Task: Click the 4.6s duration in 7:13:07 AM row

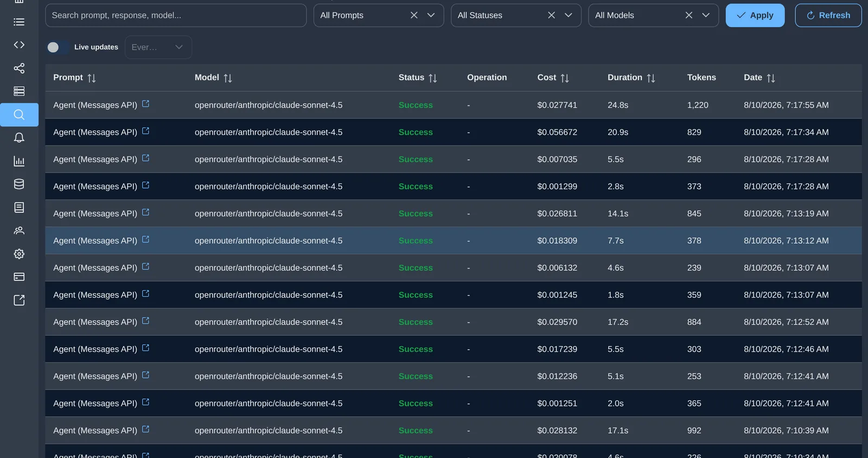Action: coord(616,268)
